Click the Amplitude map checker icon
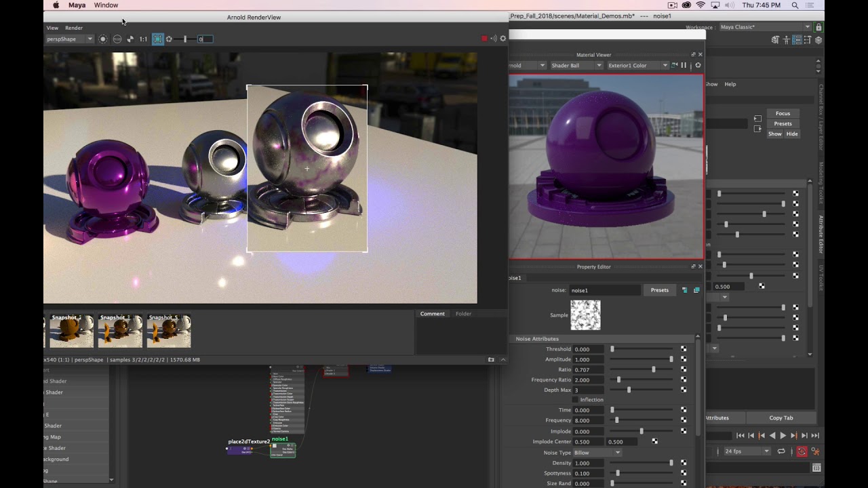Image resolution: width=868 pixels, height=488 pixels. 684,359
